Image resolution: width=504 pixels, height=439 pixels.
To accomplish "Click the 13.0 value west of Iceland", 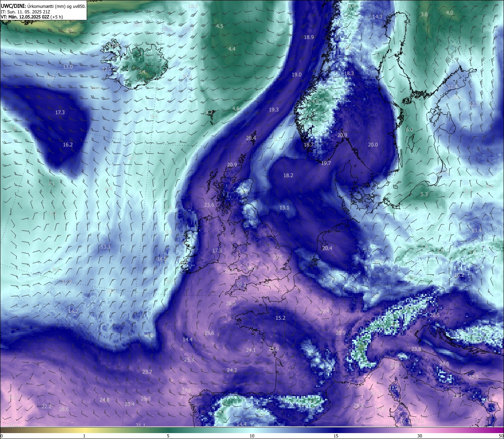I will 68,67.
